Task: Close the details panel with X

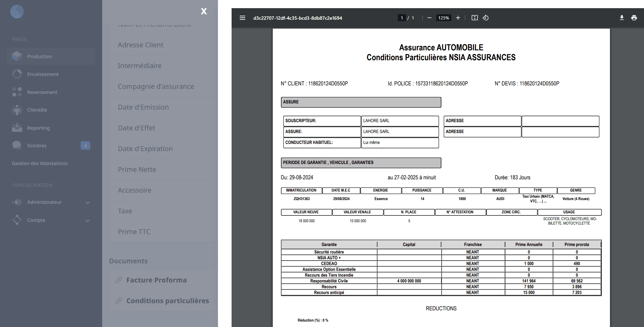Action: [204, 11]
